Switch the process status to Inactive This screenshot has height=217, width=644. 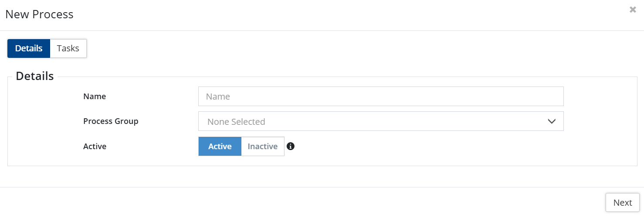pyautogui.click(x=262, y=147)
